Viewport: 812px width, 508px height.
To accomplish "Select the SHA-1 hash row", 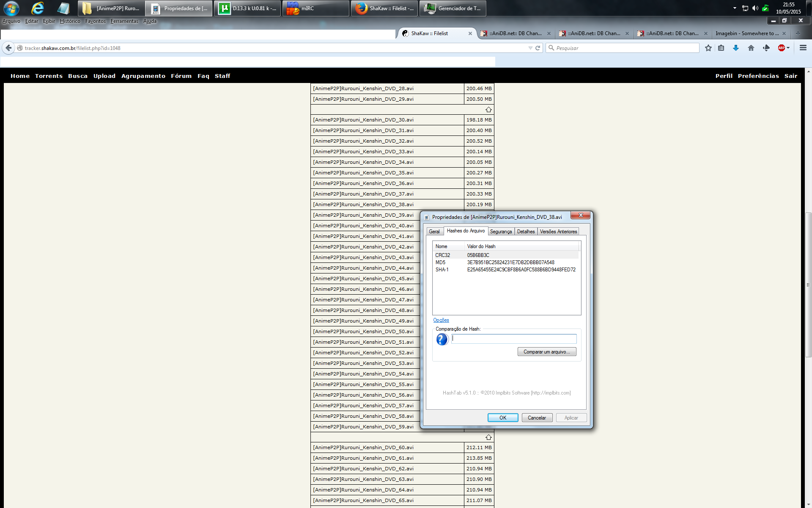I will click(506, 270).
